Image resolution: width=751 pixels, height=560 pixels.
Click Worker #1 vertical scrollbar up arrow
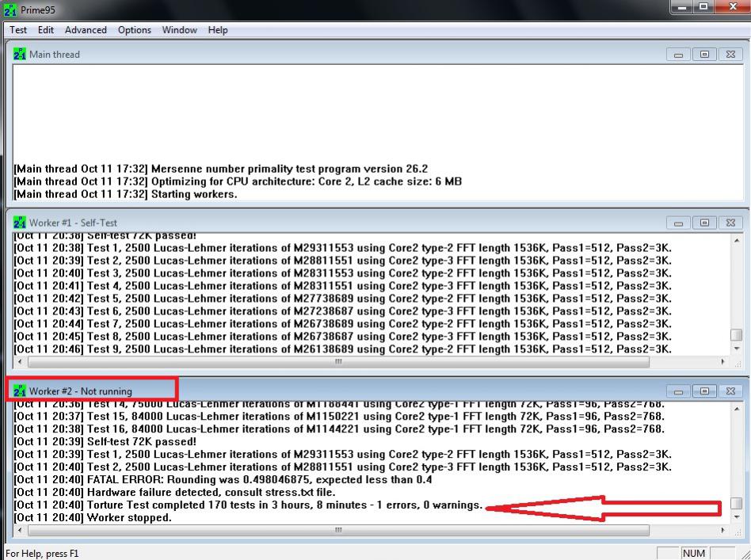click(x=737, y=240)
